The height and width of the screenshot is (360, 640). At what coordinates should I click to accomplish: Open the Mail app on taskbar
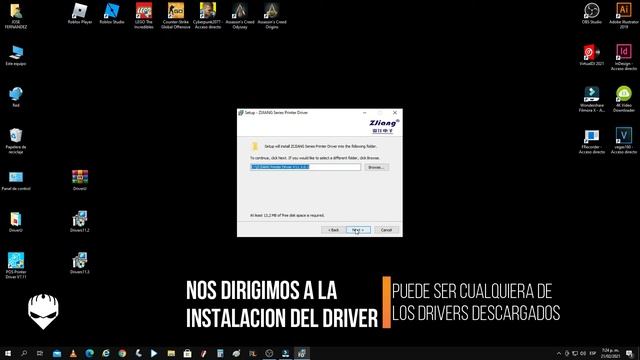57,353
